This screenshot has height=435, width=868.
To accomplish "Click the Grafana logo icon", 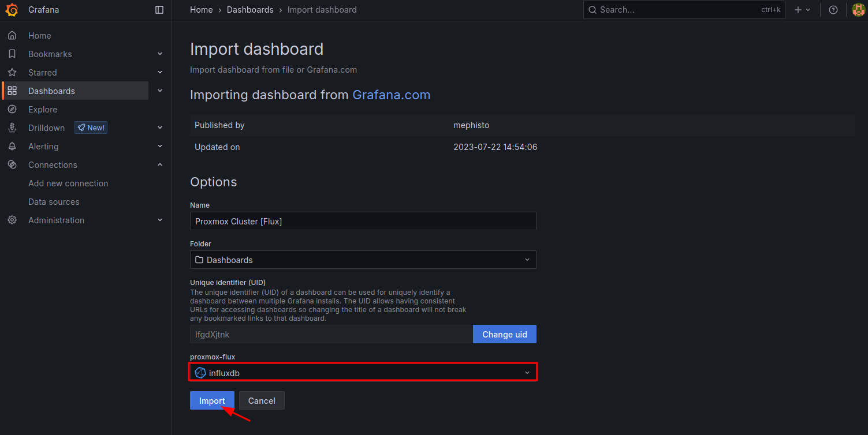I will click(12, 10).
